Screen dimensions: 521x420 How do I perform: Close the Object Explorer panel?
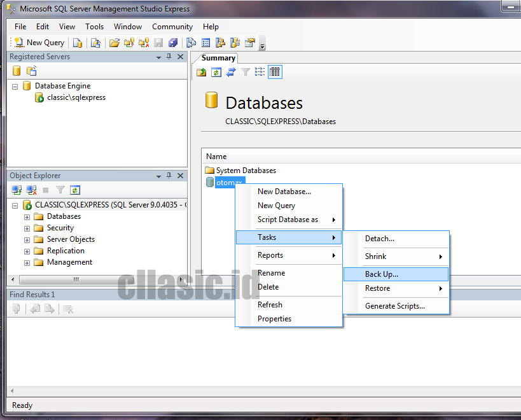181,176
